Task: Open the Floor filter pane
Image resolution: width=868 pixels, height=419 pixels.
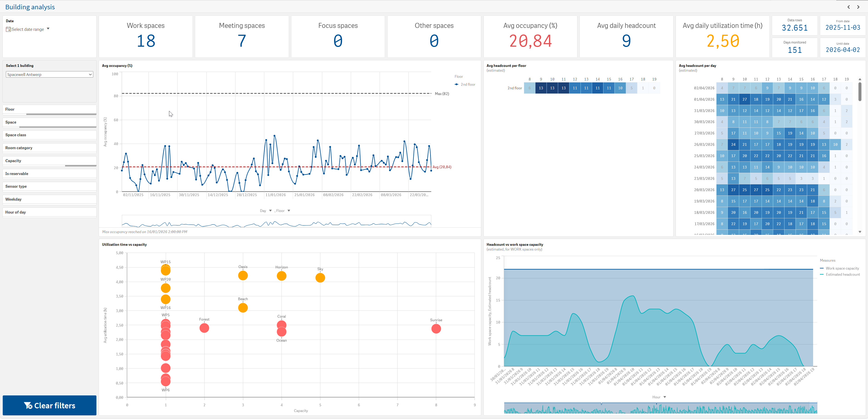Action: [x=49, y=110]
